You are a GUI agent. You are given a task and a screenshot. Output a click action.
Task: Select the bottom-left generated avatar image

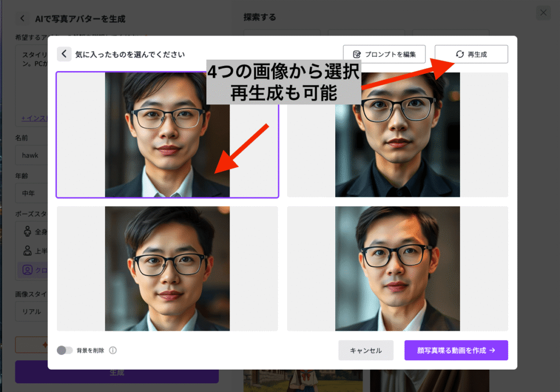167,268
